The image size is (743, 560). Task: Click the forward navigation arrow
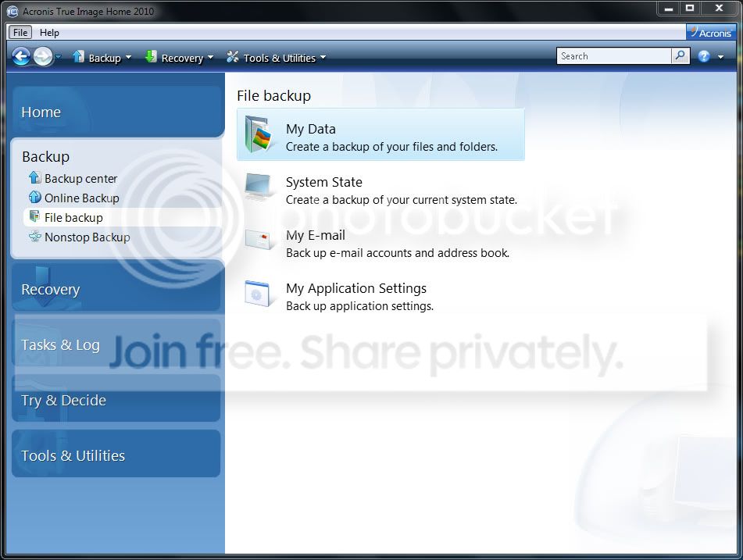pyautogui.click(x=43, y=57)
